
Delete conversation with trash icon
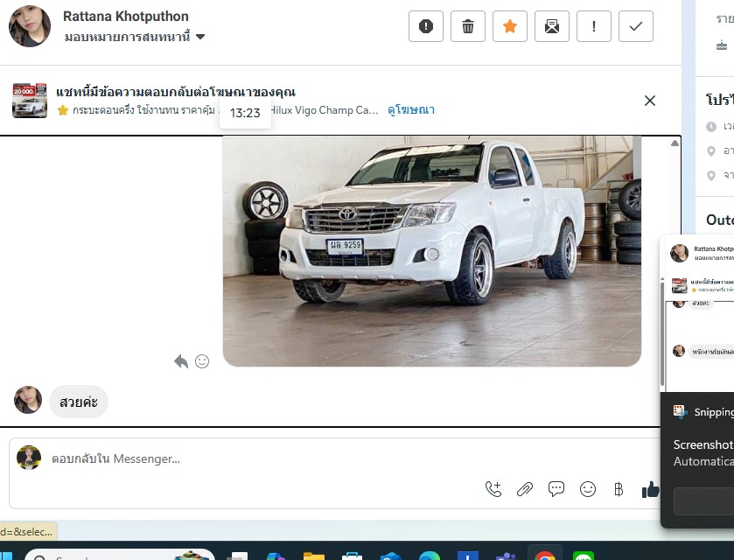click(x=468, y=26)
